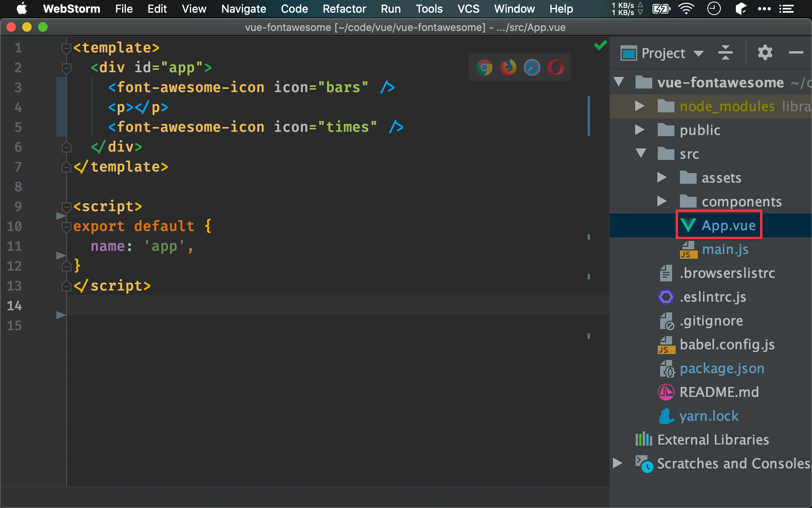Open page in Opera browser icon
Screen dimensions: 812x508
pos(555,67)
